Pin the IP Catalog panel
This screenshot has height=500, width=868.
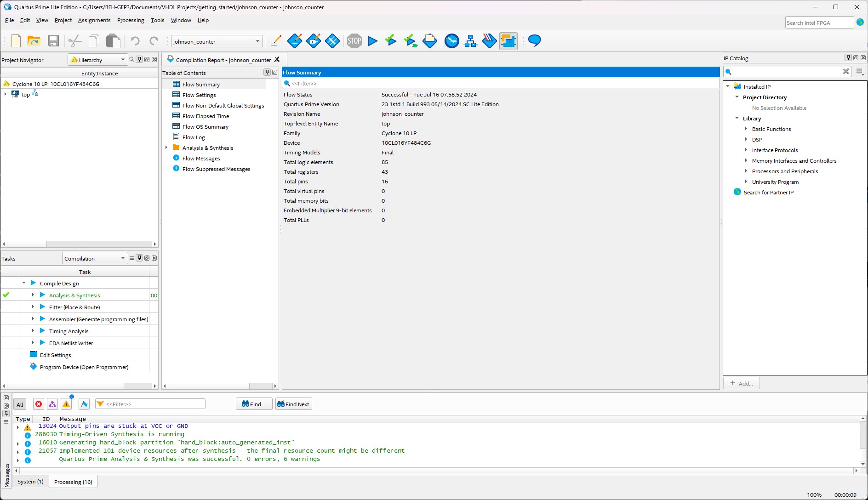(x=848, y=58)
